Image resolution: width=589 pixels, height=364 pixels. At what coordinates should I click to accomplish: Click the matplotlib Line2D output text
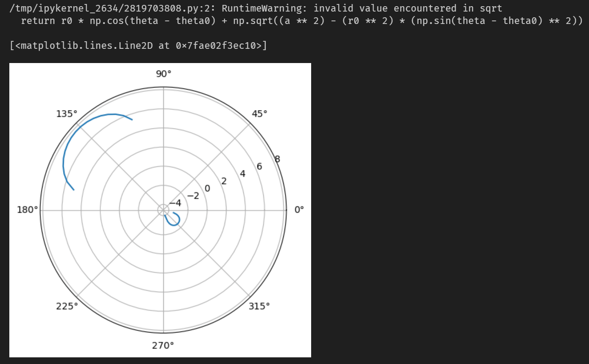138,45
